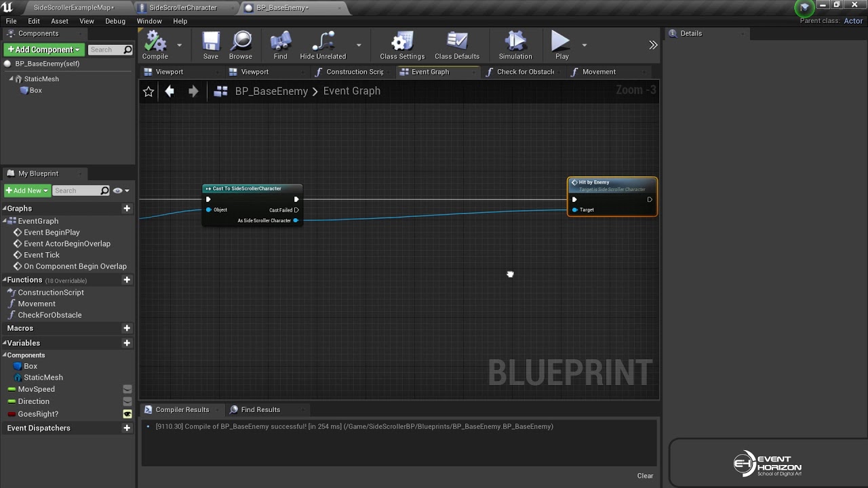
Task: Toggle GoesRight? variable editable eye icon
Action: click(x=127, y=414)
